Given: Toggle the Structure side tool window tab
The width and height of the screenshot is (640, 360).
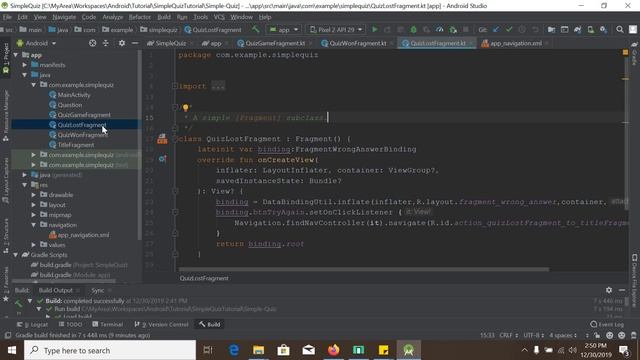Looking at the screenshot, I should click(6, 236).
